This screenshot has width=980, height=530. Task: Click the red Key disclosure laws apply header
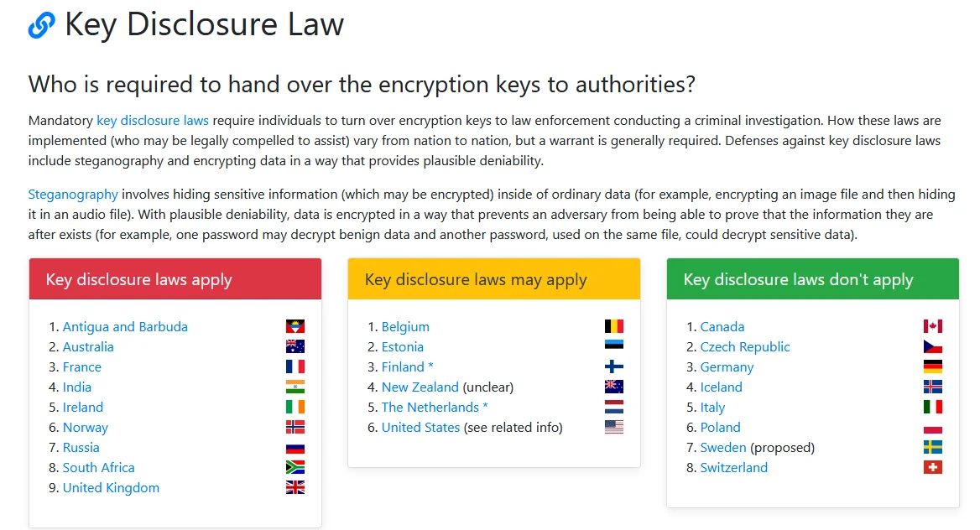[x=175, y=279]
